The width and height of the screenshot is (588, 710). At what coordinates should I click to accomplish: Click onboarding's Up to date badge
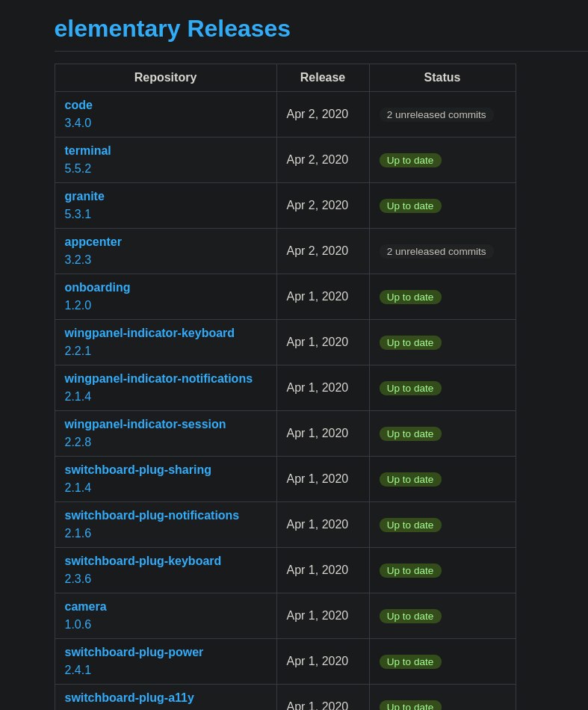click(x=410, y=297)
